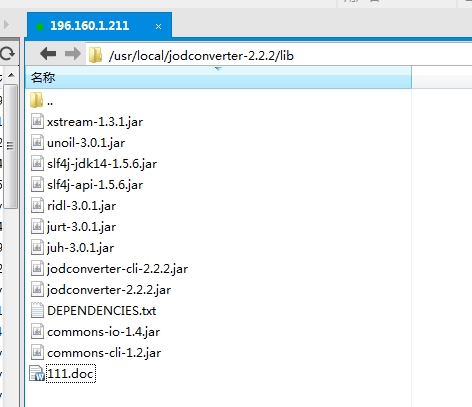
Task: Click the icon of commons-cli-1.2.jar
Action: (37, 352)
